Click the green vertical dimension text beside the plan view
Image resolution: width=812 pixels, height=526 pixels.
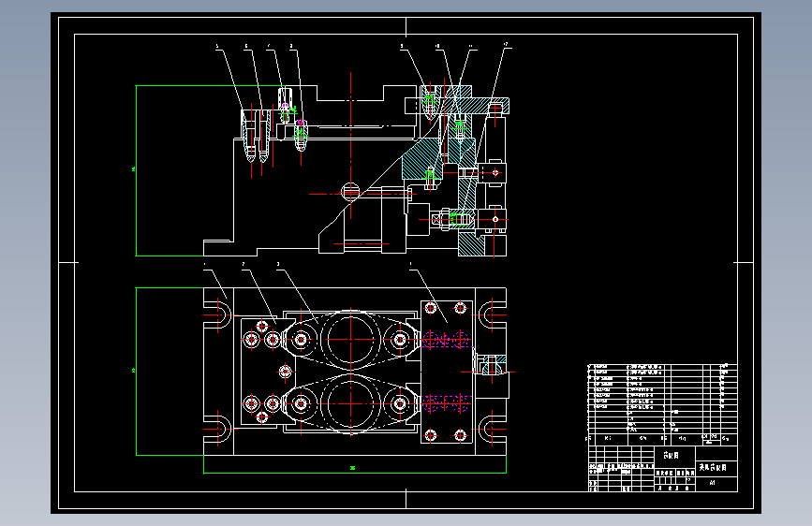(x=134, y=370)
